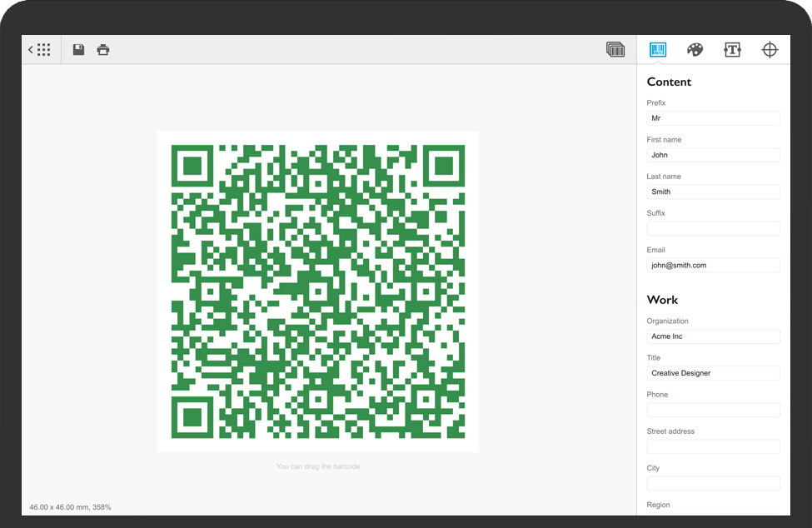Click the Prefix field containing Mr
This screenshot has width=812, height=528.
tap(713, 118)
